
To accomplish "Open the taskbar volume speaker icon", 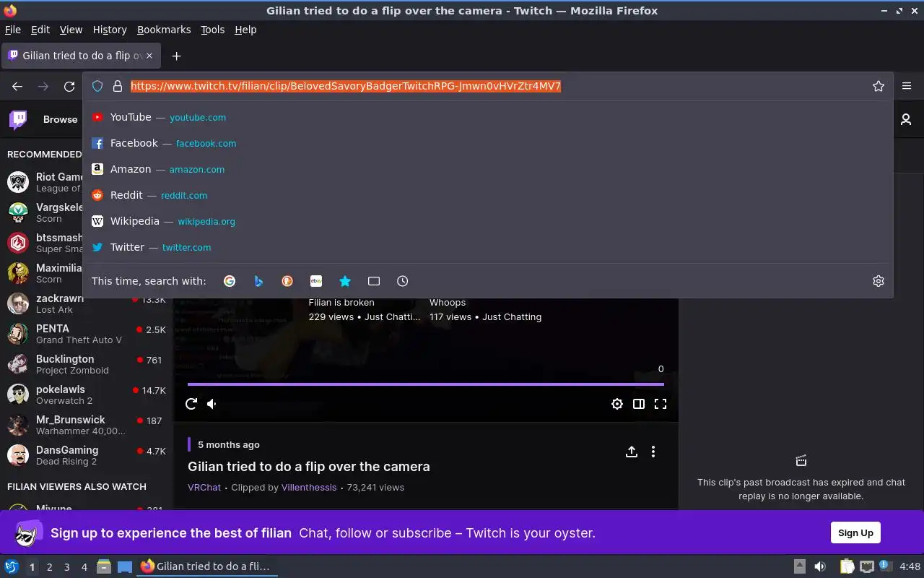I will tap(820, 566).
